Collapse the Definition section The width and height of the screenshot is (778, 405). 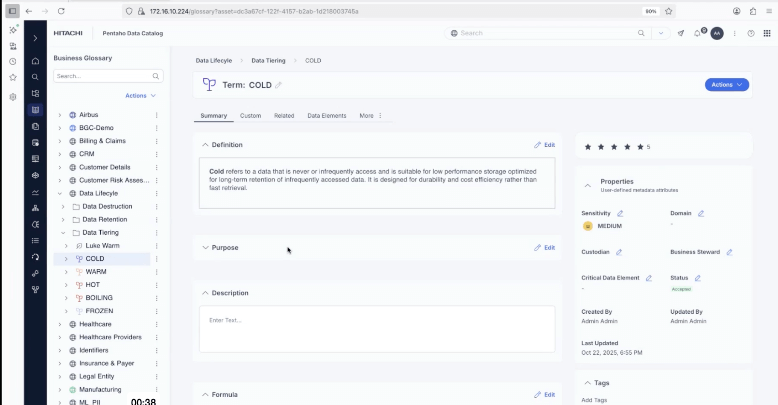[205, 145]
